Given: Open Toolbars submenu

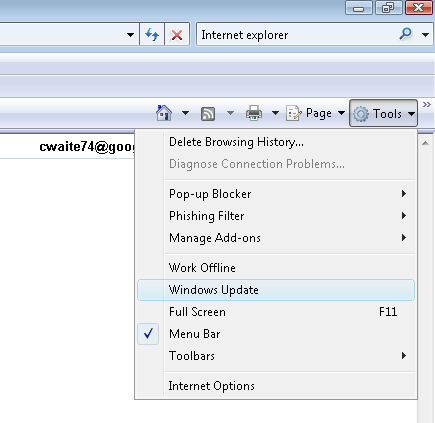Looking at the screenshot, I should (x=276, y=356).
